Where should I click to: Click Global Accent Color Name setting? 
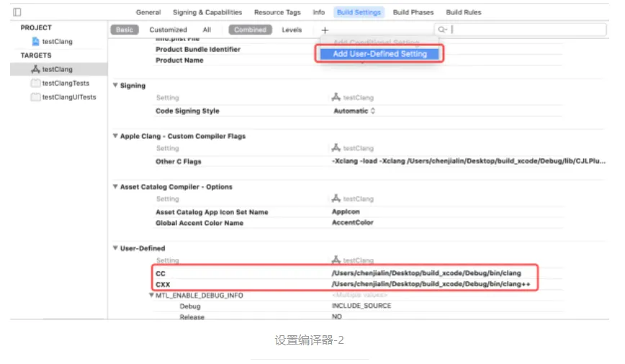(199, 222)
